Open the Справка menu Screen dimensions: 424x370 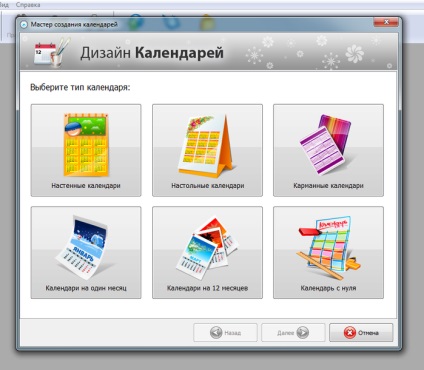(28, 5)
